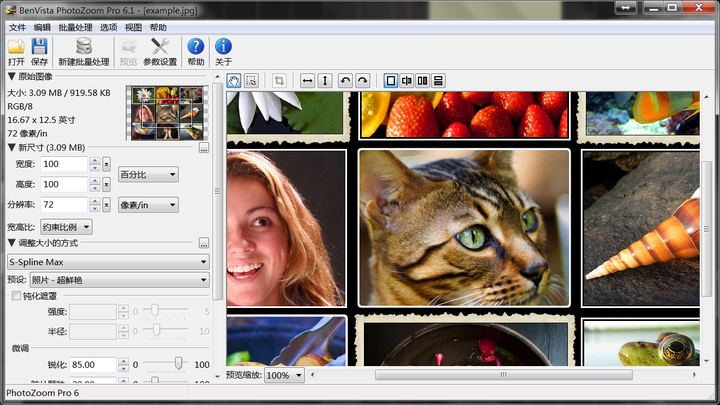Select the marquee selection tool

(x=251, y=81)
